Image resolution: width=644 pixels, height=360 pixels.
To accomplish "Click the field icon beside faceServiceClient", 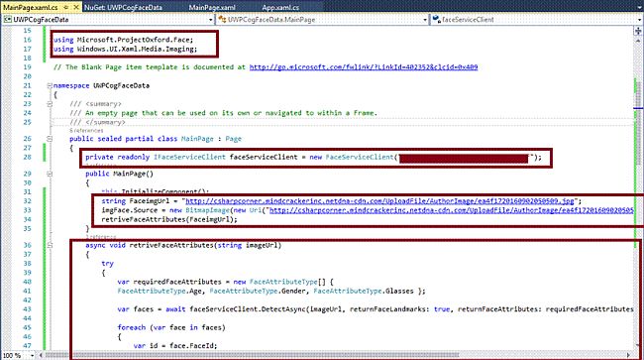I will point(437,19).
